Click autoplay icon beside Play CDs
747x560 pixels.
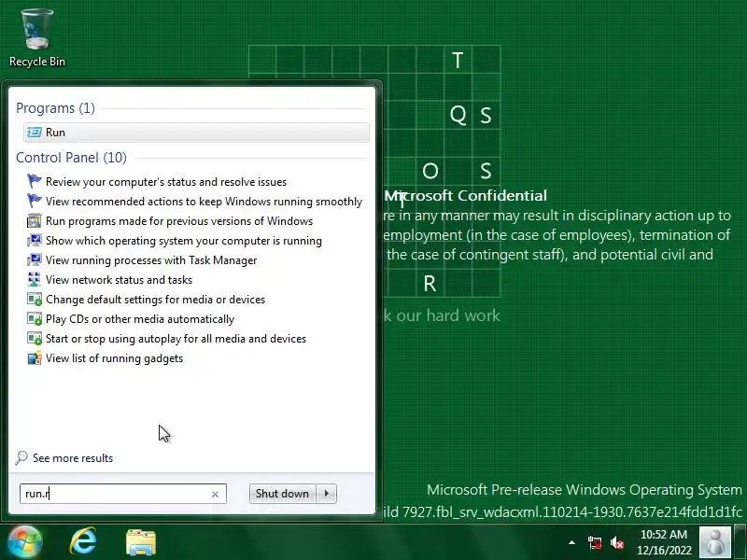click(35, 319)
